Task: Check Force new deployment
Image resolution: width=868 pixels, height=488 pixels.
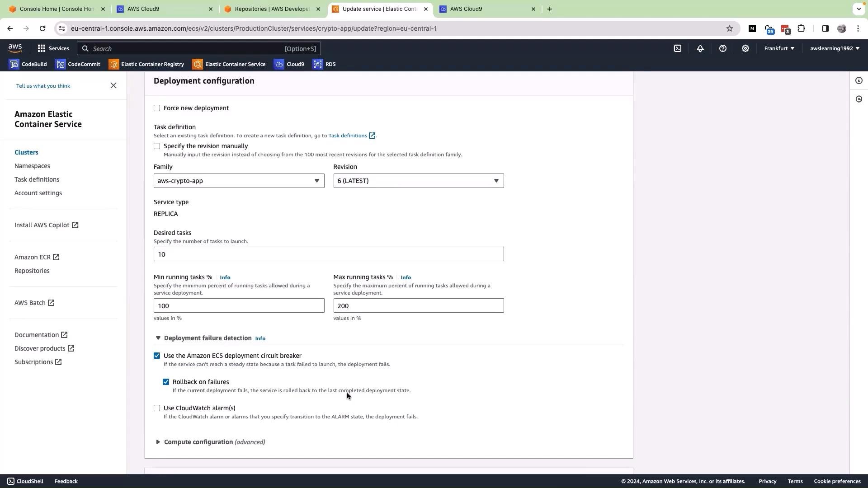Action: [x=157, y=108]
